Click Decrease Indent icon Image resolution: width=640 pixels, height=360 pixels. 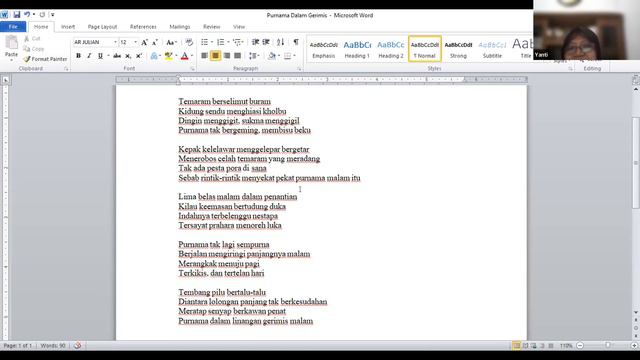[256, 42]
